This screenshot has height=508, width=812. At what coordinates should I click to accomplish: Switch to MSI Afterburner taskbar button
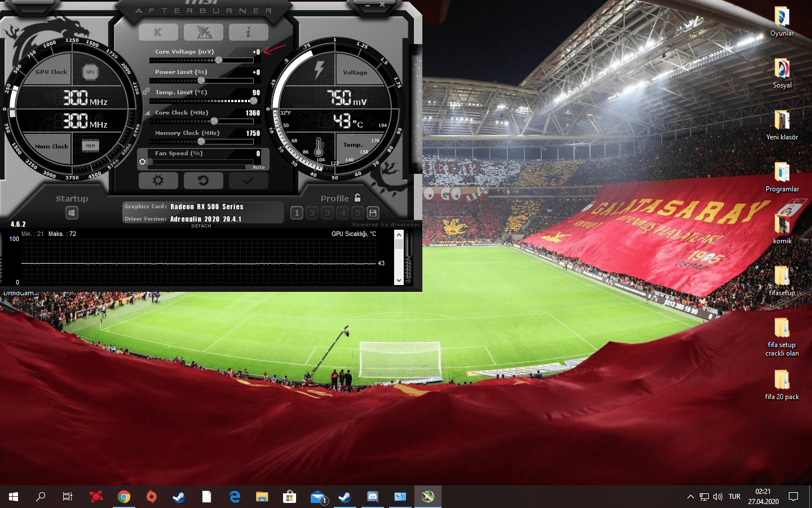[x=428, y=497]
